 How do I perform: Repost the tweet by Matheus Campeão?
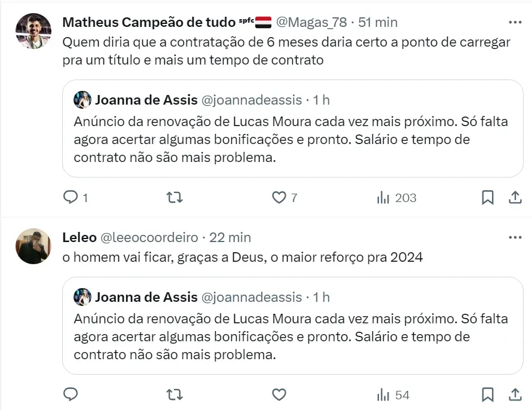174,197
